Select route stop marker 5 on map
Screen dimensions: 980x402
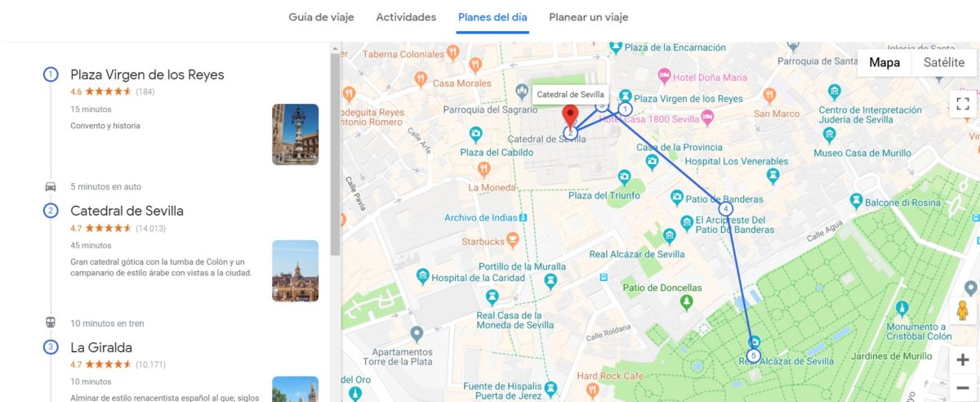pyautogui.click(x=753, y=356)
